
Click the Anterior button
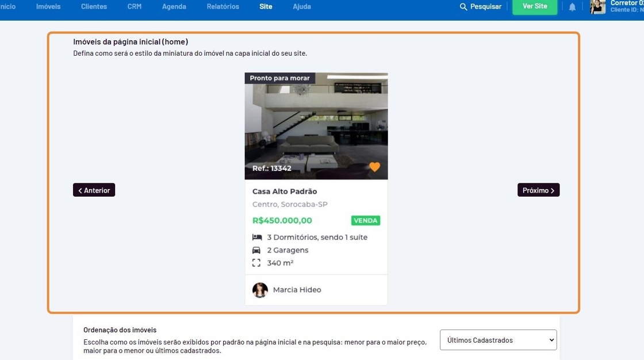coord(94,190)
